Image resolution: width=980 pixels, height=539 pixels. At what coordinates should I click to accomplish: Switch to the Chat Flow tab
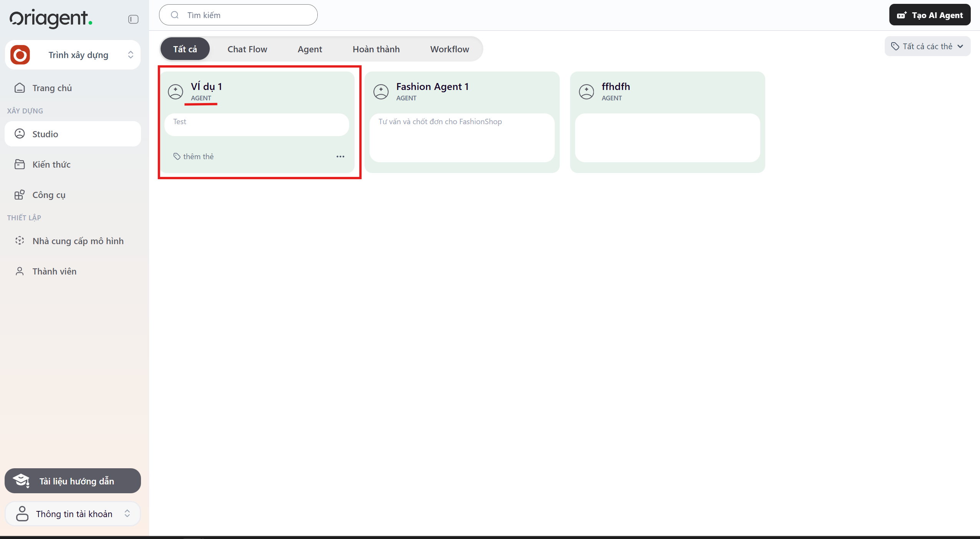click(x=247, y=49)
